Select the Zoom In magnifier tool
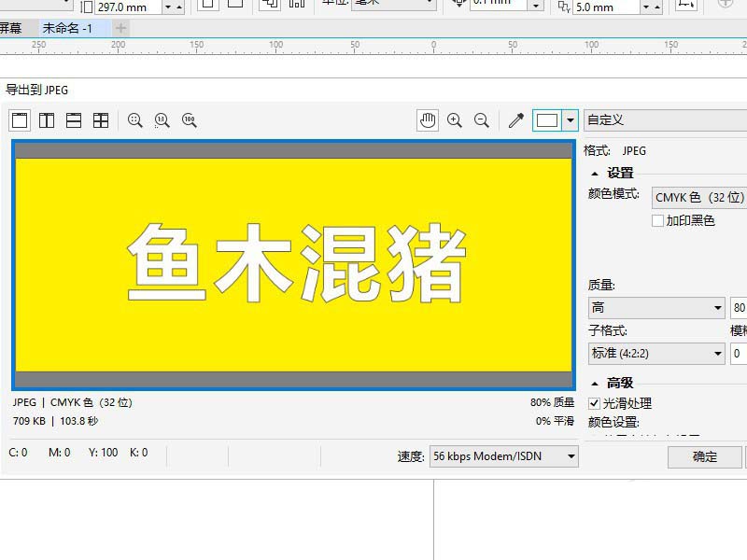Viewport: 747px width, 560px height. click(455, 120)
